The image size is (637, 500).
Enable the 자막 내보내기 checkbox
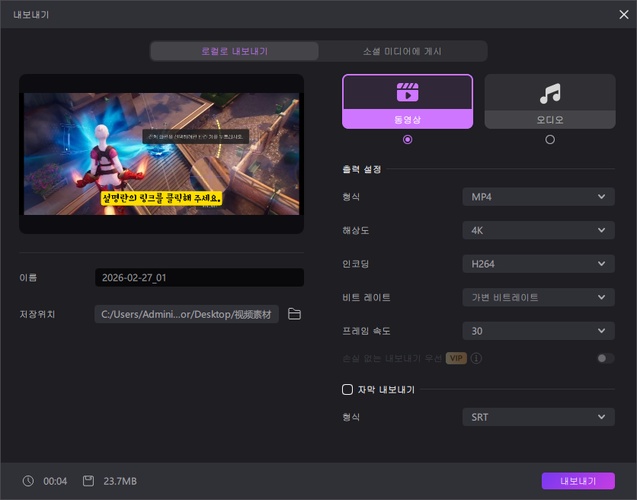click(347, 389)
